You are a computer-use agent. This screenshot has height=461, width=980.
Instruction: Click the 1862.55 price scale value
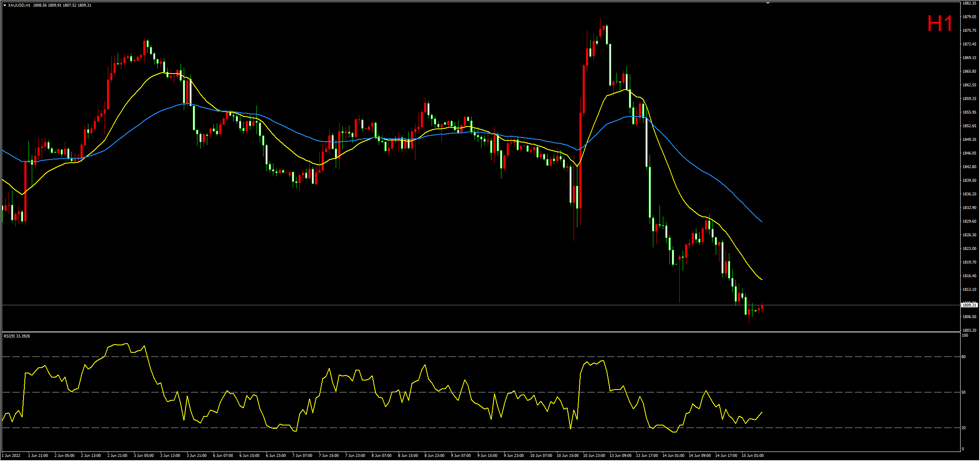969,85
